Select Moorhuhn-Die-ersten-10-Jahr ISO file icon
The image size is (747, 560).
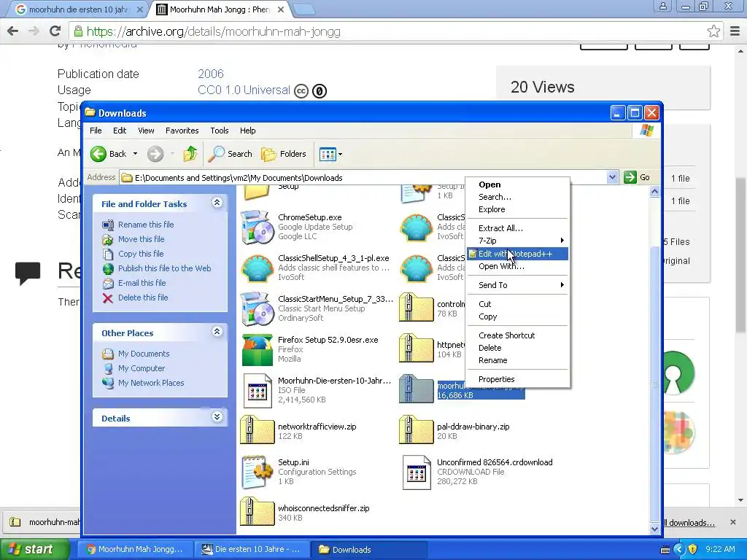click(x=258, y=391)
